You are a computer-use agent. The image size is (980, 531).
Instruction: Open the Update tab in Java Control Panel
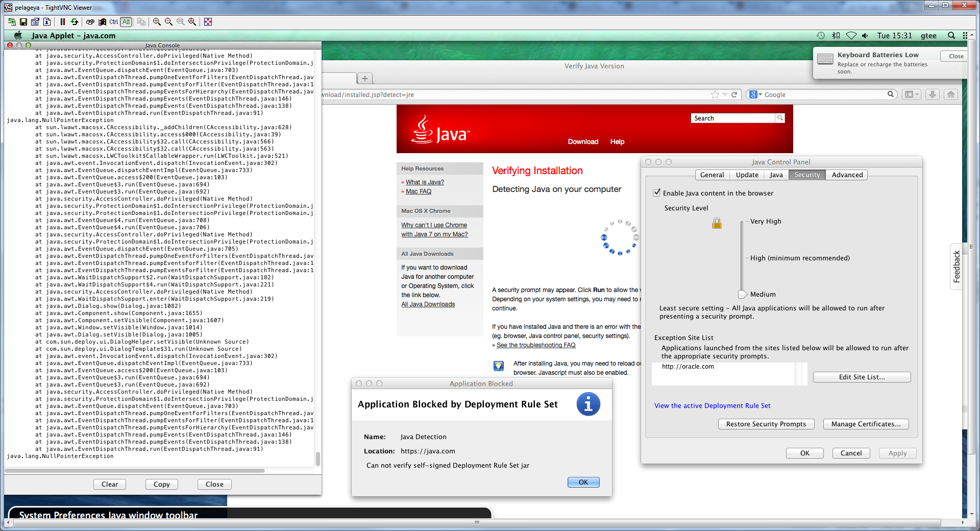747,175
